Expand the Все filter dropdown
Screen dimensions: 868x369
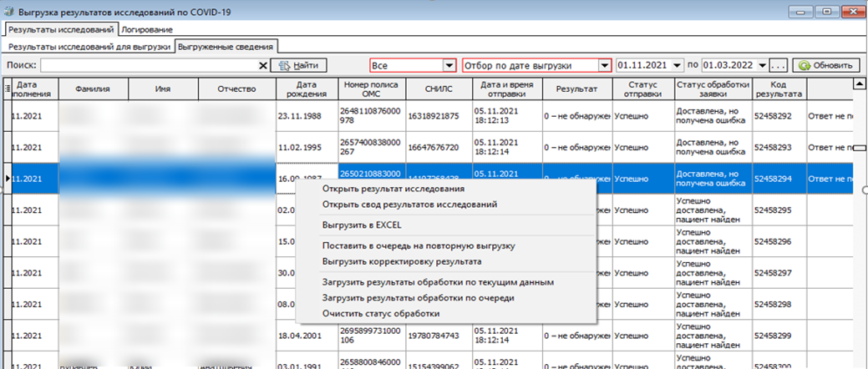click(449, 65)
